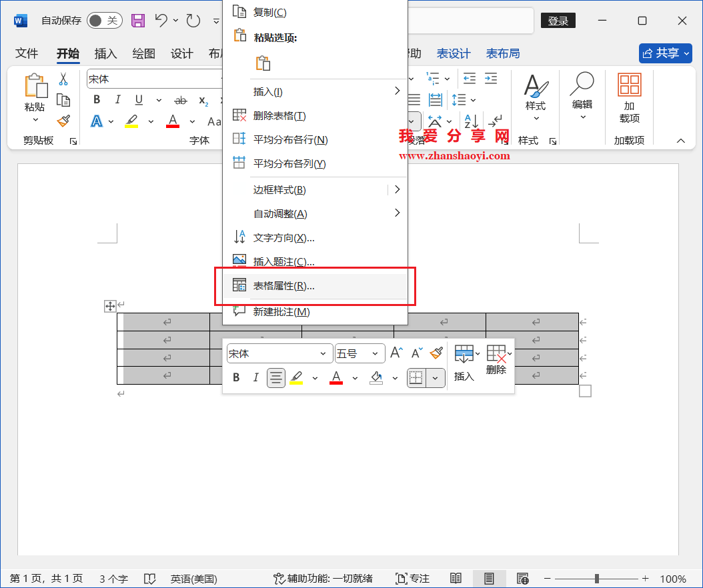Toggle the AutoSave switch

click(x=104, y=21)
